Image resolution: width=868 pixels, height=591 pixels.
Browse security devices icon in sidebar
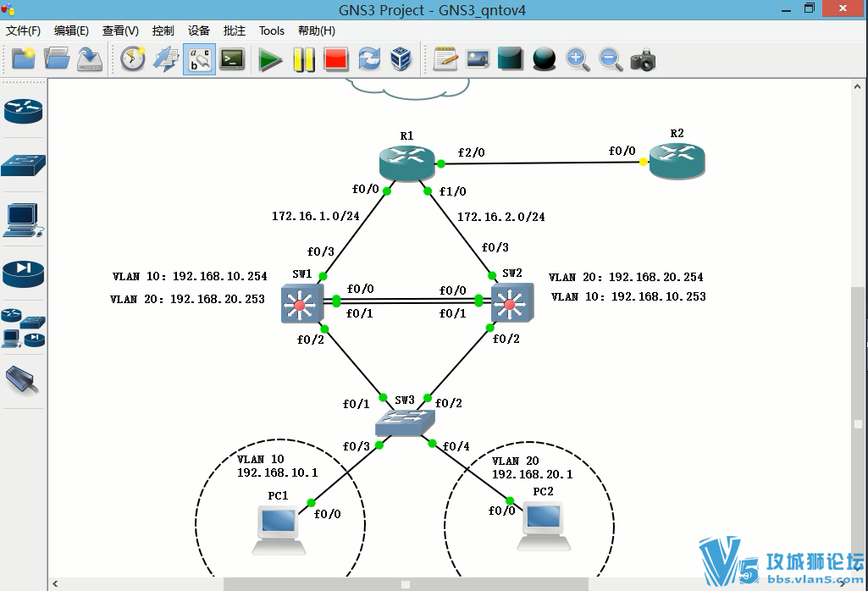pyautogui.click(x=23, y=274)
